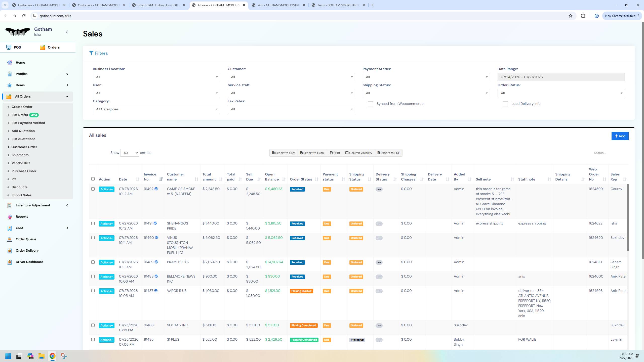
Task: Open File Explorer from the taskbar
Action: click(x=41, y=356)
